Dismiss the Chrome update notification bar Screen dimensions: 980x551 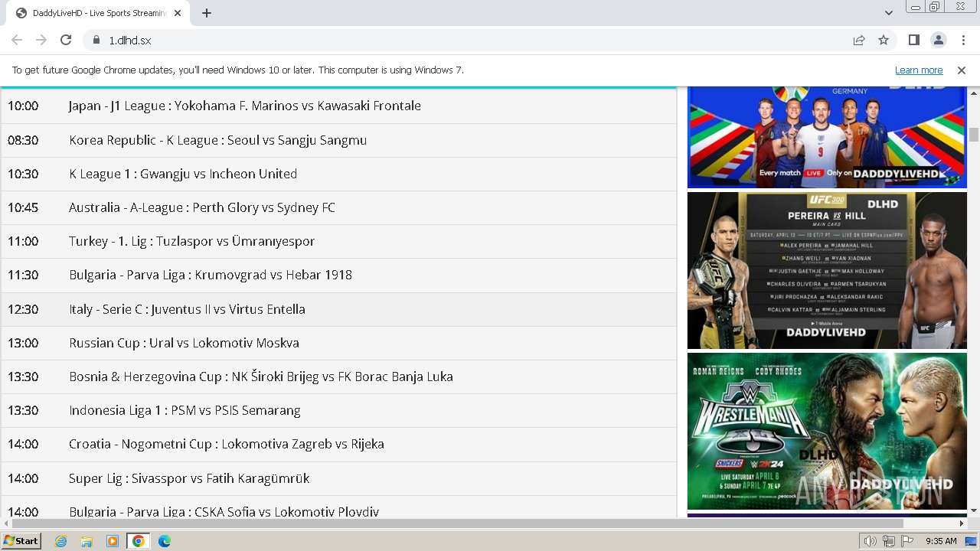(x=962, y=70)
